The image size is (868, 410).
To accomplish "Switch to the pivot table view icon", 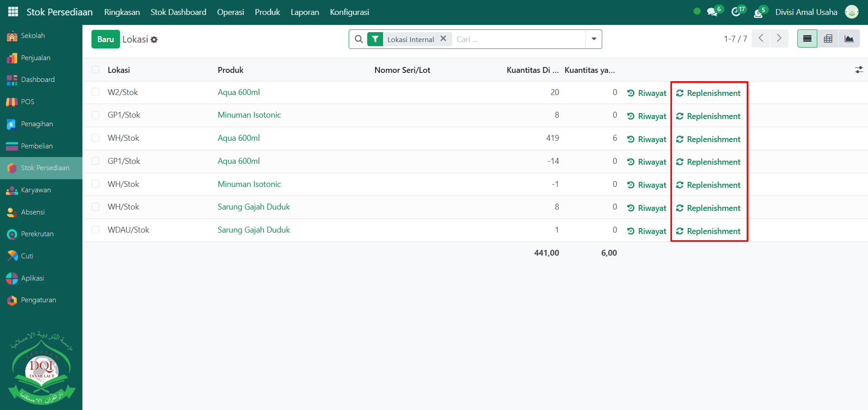I will 828,39.
